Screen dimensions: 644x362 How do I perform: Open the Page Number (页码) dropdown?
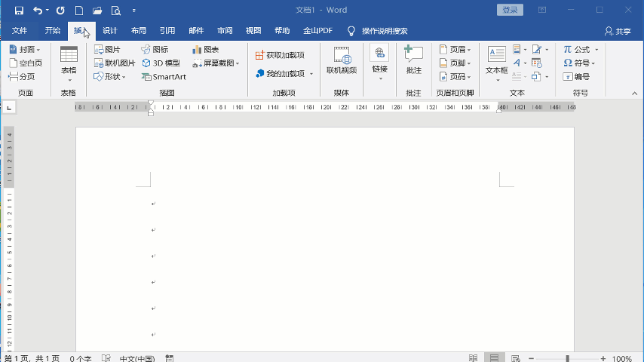click(x=455, y=76)
